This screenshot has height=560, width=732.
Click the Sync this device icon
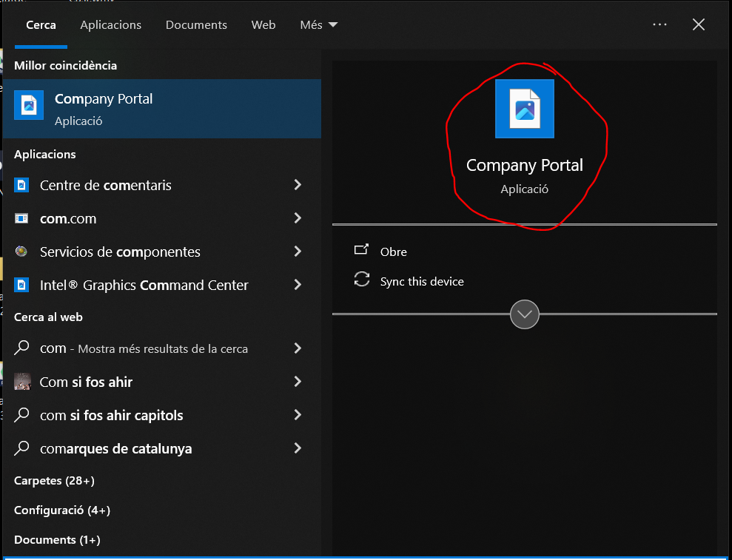pyautogui.click(x=362, y=280)
